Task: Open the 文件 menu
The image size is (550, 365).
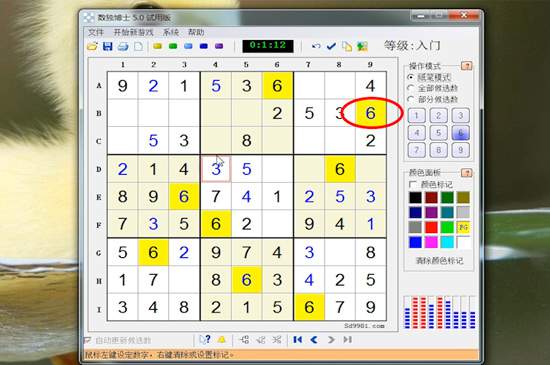Action: click(x=96, y=33)
